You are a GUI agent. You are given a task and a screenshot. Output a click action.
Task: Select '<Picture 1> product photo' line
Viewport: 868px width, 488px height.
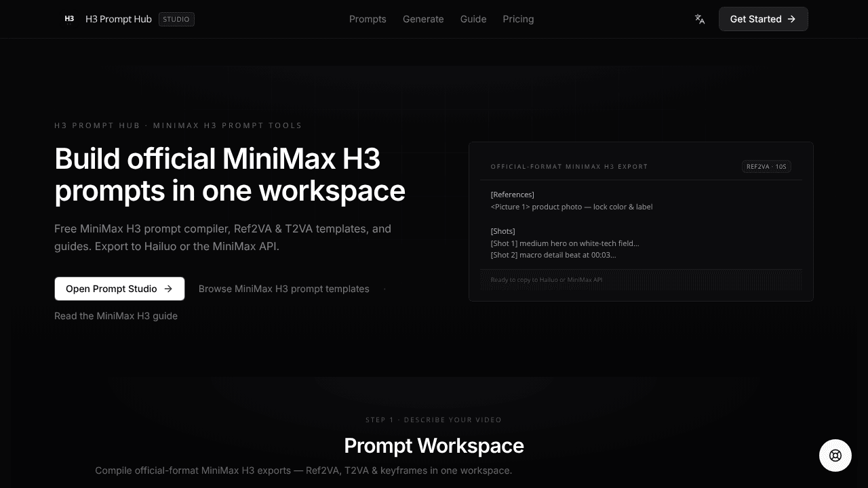[x=572, y=207]
